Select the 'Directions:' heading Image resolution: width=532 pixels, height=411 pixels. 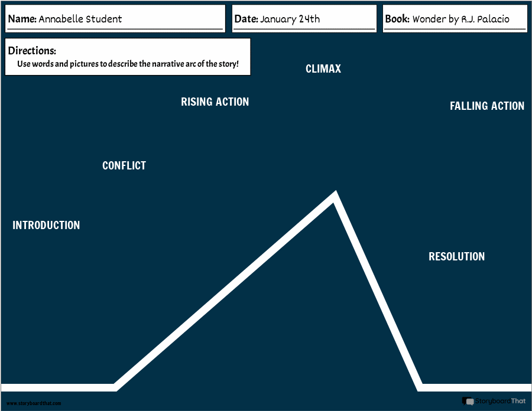pyautogui.click(x=32, y=51)
